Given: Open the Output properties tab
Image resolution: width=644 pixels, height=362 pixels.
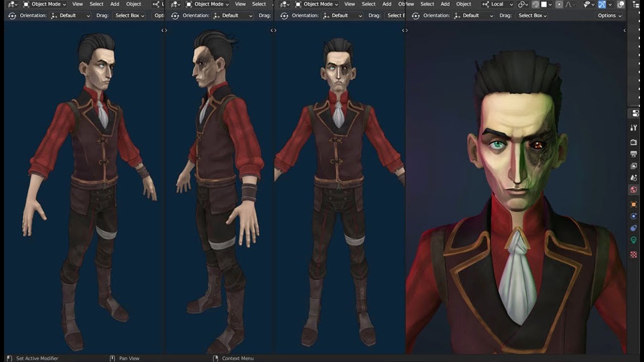Looking at the screenshot, I should [634, 153].
